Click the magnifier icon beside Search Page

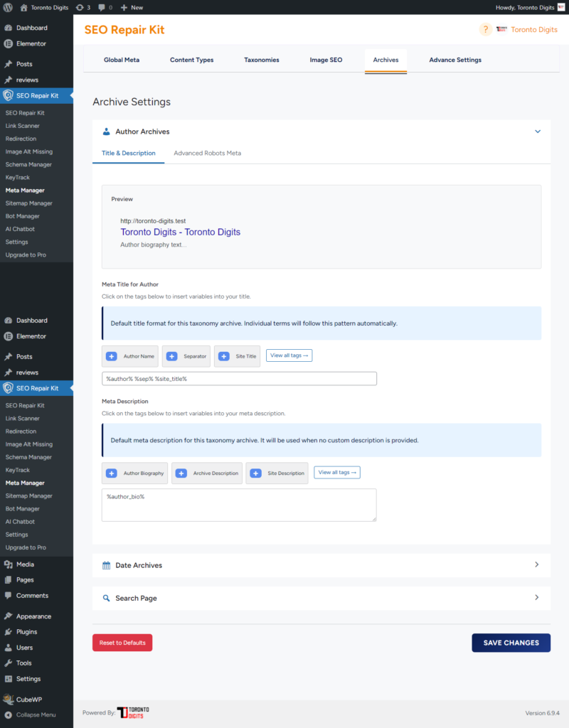pyautogui.click(x=107, y=598)
